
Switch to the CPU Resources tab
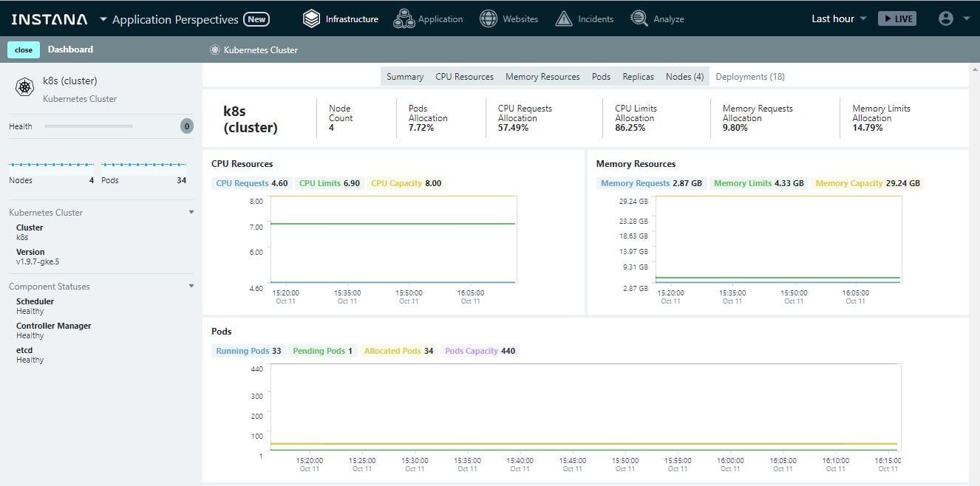click(x=464, y=77)
